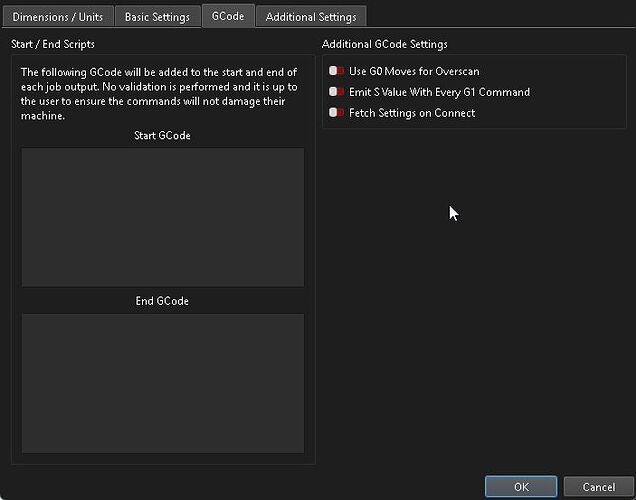The width and height of the screenshot is (636, 500).
Task: Switch to the Dimensions / Units tab
Action: pyautogui.click(x=58, y=17)
